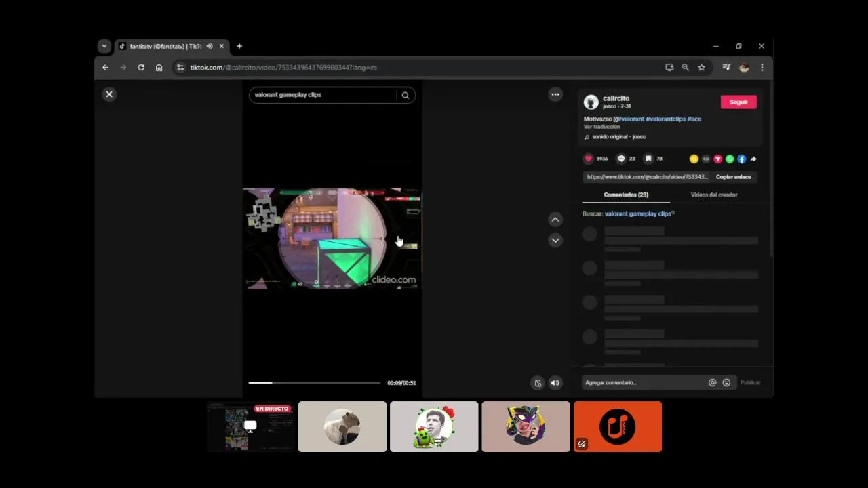The height and width of the screenshot is (488, 868).
Task: Open a new browser tab
Action: pyautogui.click(x=239, y=46)
